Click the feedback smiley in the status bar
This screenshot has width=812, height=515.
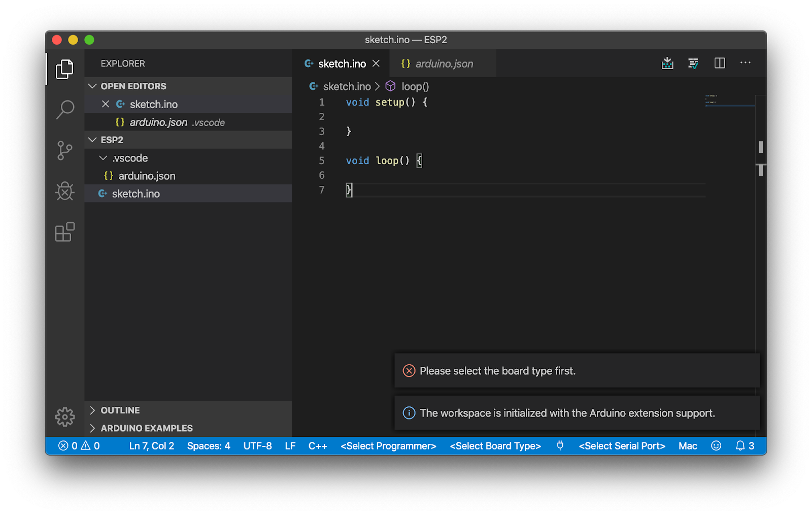pyautogui.click(x=716, y=446)
